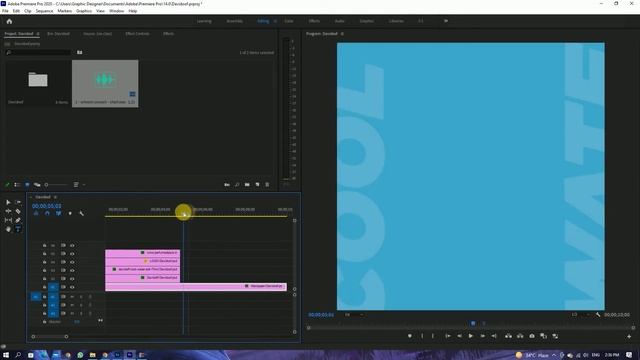Toggle the project writable pencil icon

coord(7,185)
